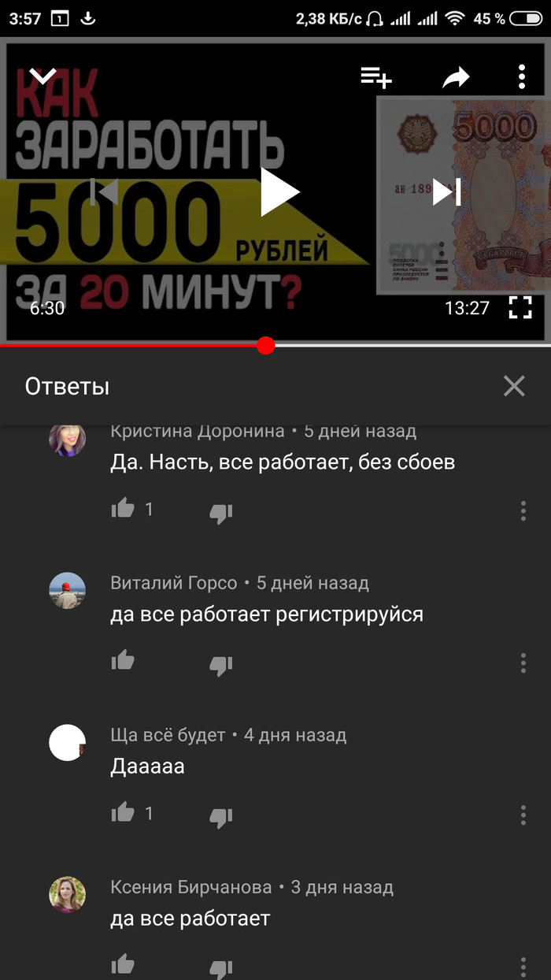Play the video
Viewport: 551px width, 980px height.
279,191
